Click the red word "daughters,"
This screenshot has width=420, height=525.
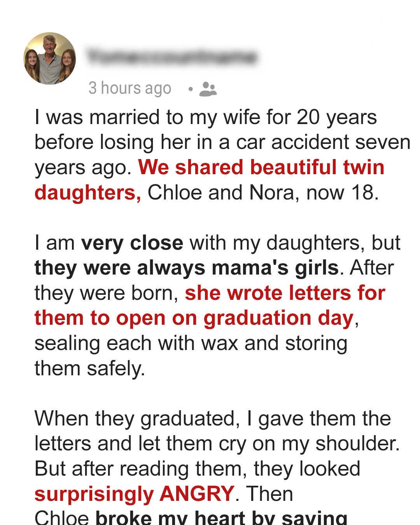click(87, 192)
